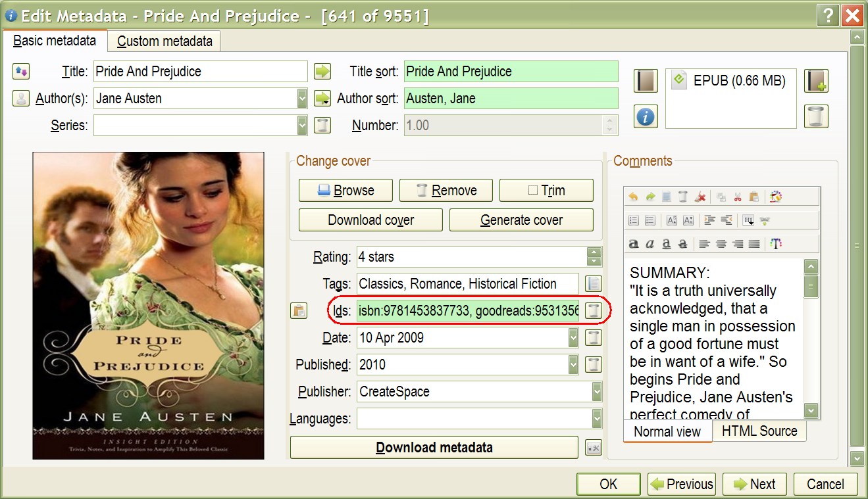868x499 pixels.
Task: Align comment text right
Action: 738,244
